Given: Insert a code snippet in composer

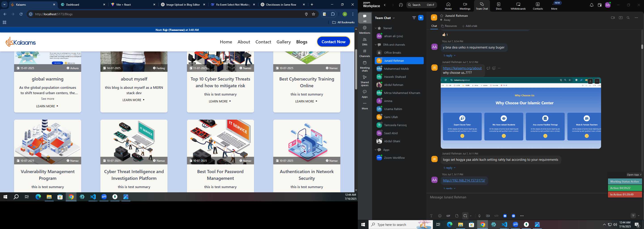Looking at the screenshot, I should (x=496, y=216).
